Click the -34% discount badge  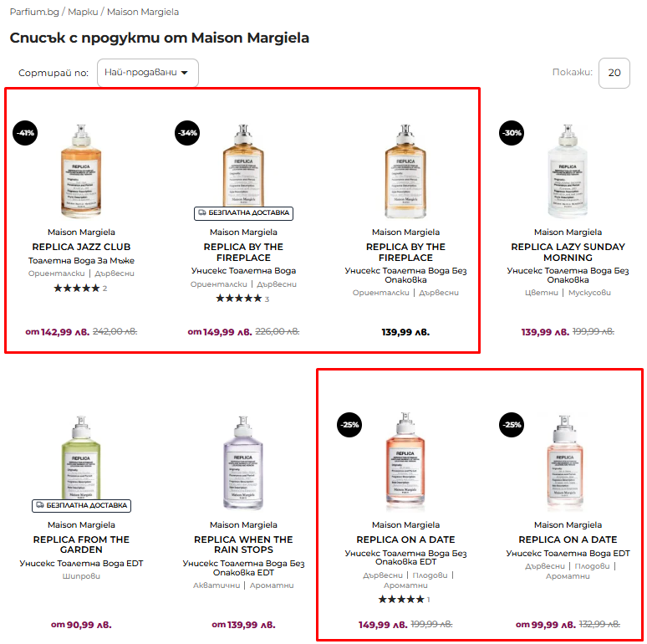tap(187, 133)
